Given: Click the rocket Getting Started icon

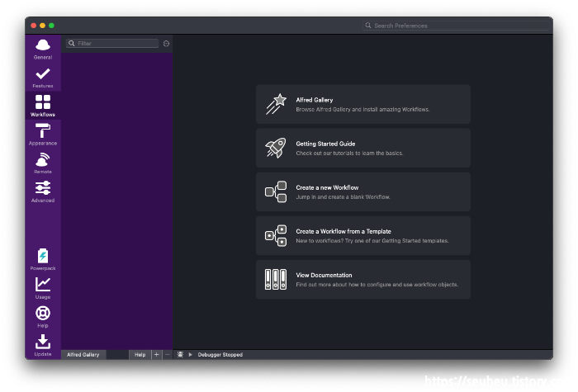Looking at the screenshot, I should point(275,148).
